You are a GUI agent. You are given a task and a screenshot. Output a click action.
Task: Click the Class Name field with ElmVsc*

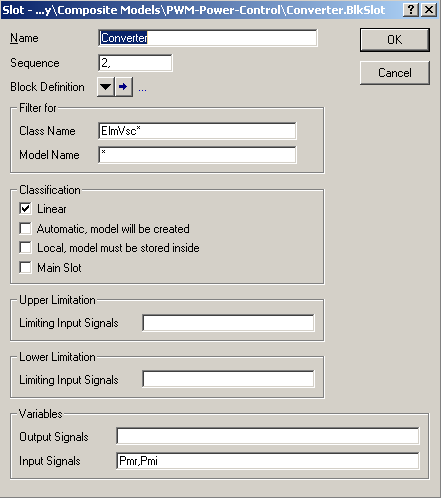pyautogui.click(x=197, y=131)
